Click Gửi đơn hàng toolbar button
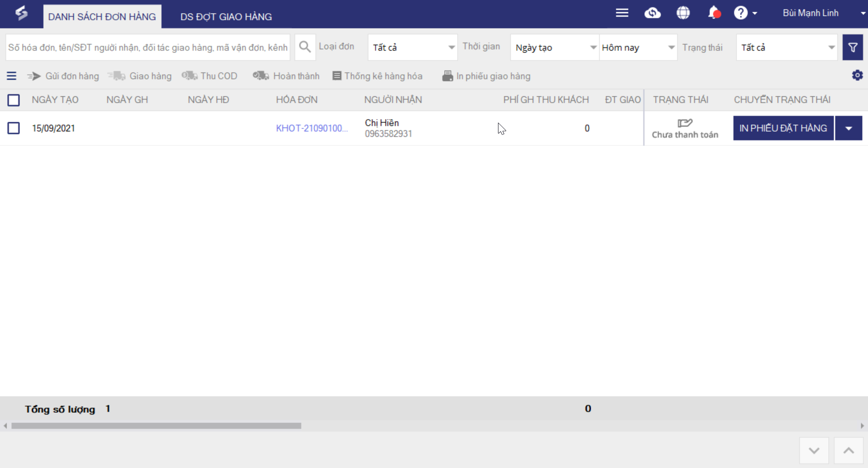The image size is (868, 468). coord(63,76)
